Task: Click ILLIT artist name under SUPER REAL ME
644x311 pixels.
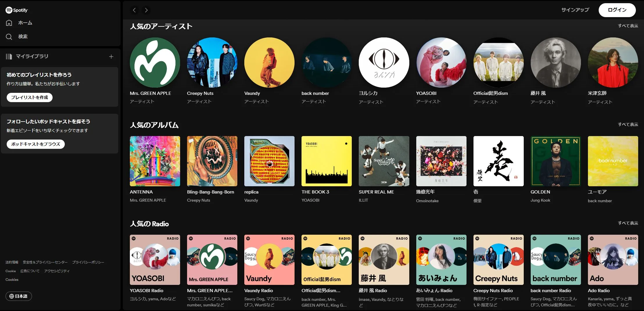Action: [x=363, y=200]
